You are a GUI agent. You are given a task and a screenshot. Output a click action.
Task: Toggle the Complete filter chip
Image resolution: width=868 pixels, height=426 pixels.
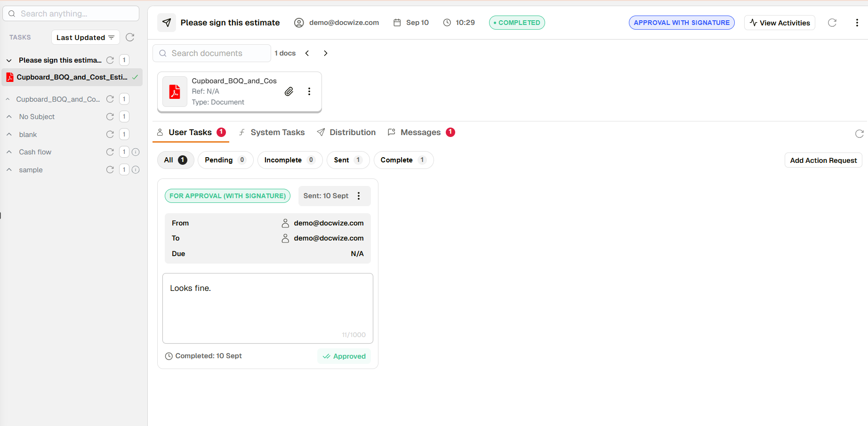tap(403, 160)
